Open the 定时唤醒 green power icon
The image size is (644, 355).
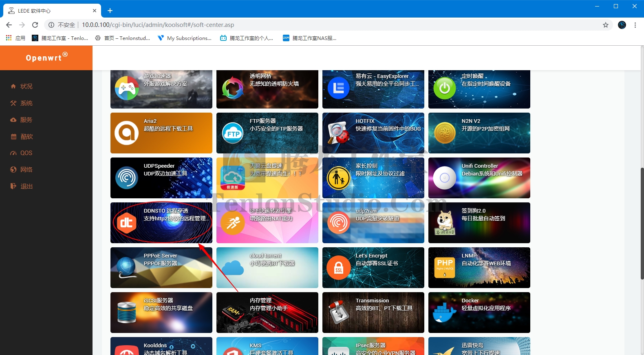coord(445,88)
